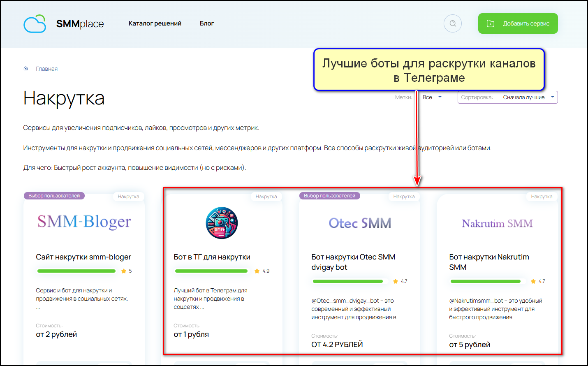
Task: Click the Otec SMM logo
Action: click(x=360, y=223)
